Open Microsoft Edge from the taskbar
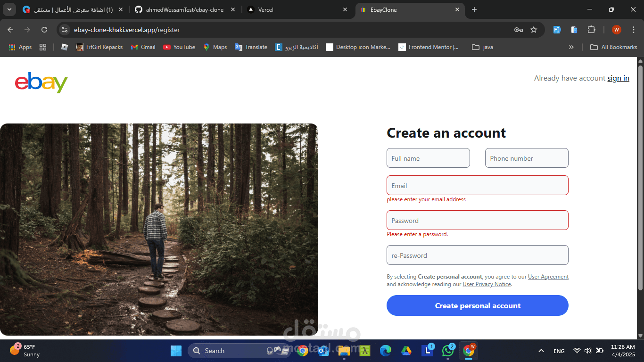Image resolution: width=644 pixels, height=362 pixels. click(386, 351)
